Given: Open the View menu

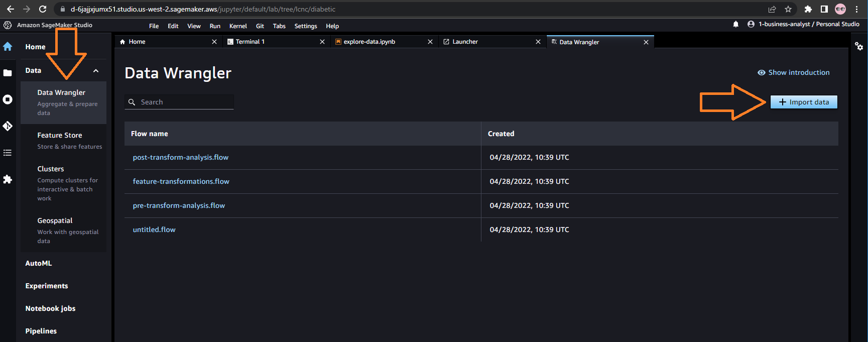Looking at the screenshot, I should [x=194, y=26].
